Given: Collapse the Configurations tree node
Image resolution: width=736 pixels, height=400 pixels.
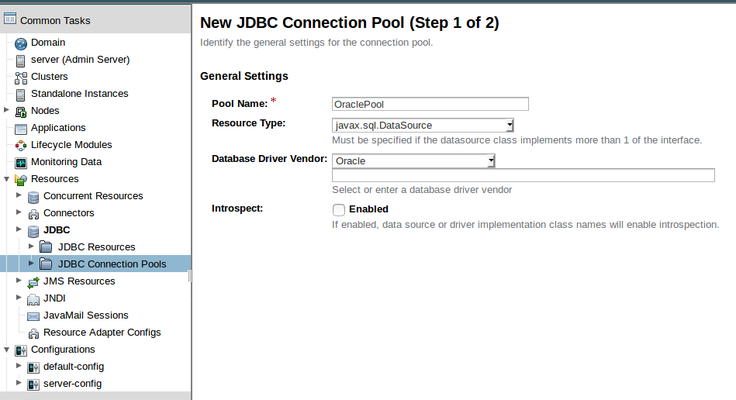Looking at the screenshot, I should 7,349.
